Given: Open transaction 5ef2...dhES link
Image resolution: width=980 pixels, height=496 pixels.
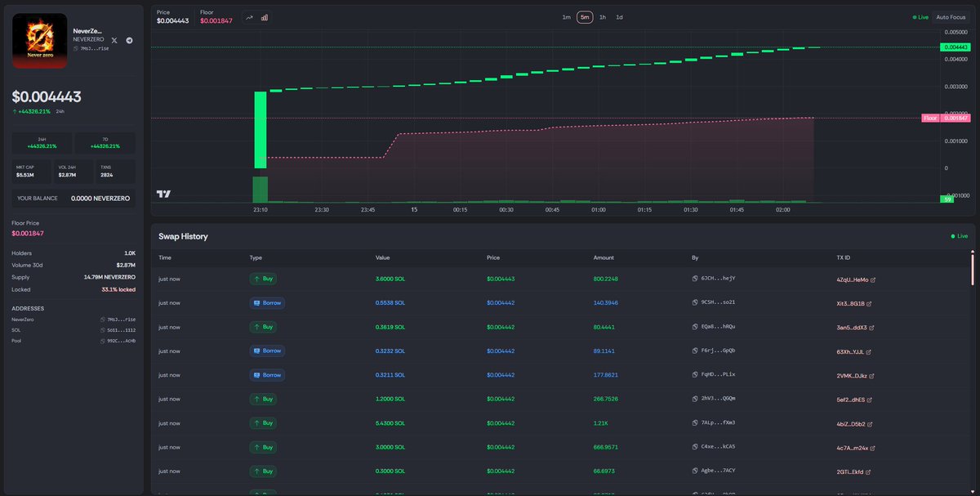Looking at the screenshot, I should click(x=854, y=400).
